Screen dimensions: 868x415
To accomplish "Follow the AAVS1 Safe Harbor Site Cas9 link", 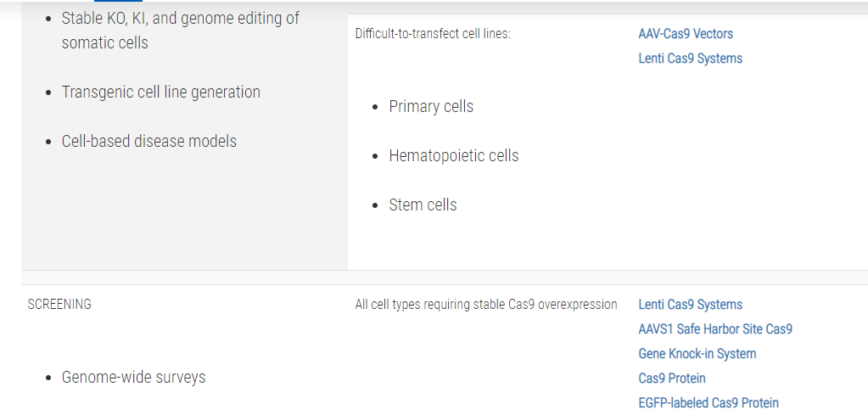I will coord(714,329).
